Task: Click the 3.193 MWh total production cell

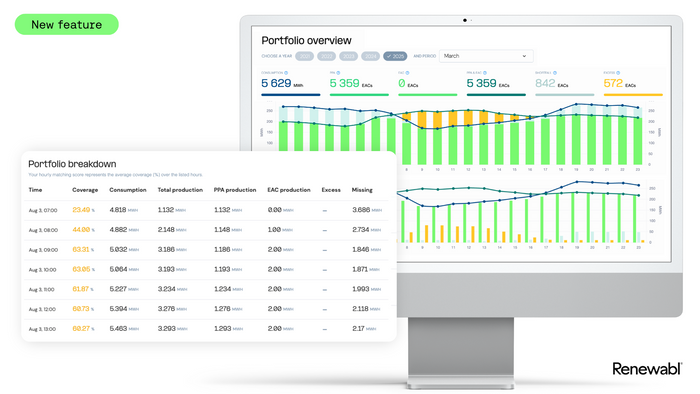Action: click(x=172, y=270)
